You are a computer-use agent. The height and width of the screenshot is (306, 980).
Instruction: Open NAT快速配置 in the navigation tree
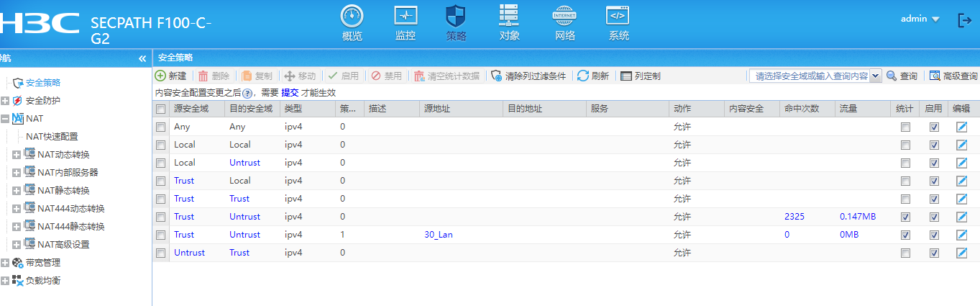pyautogui.click(x=52, y=136)
